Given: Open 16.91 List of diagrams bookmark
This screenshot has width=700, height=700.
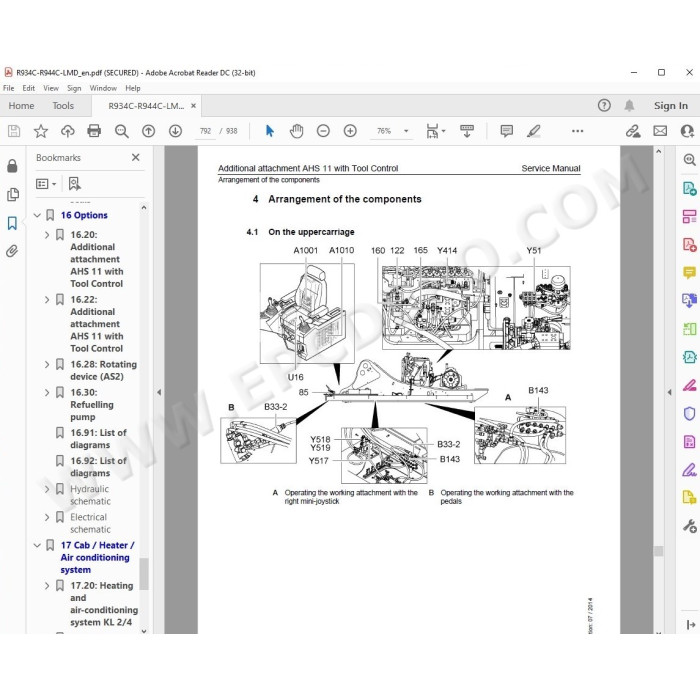Looking at the screenshot, I should [98, 439].
